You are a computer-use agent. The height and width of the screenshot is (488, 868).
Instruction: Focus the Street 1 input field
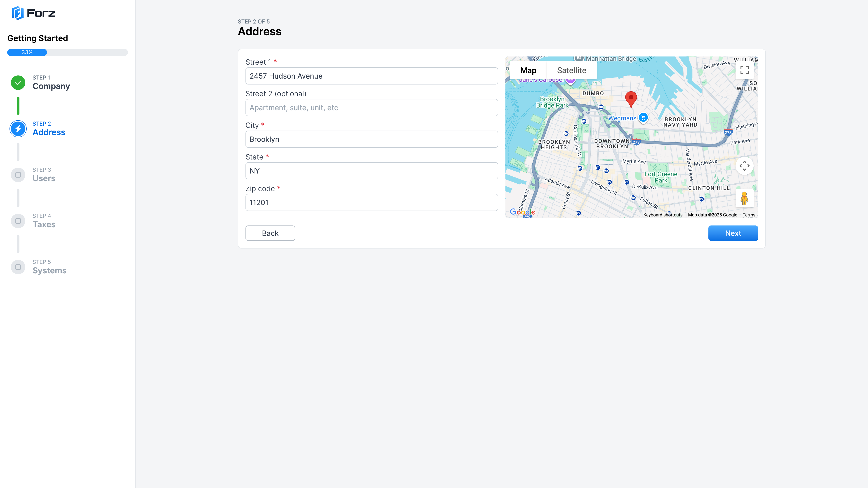(372, 76)
